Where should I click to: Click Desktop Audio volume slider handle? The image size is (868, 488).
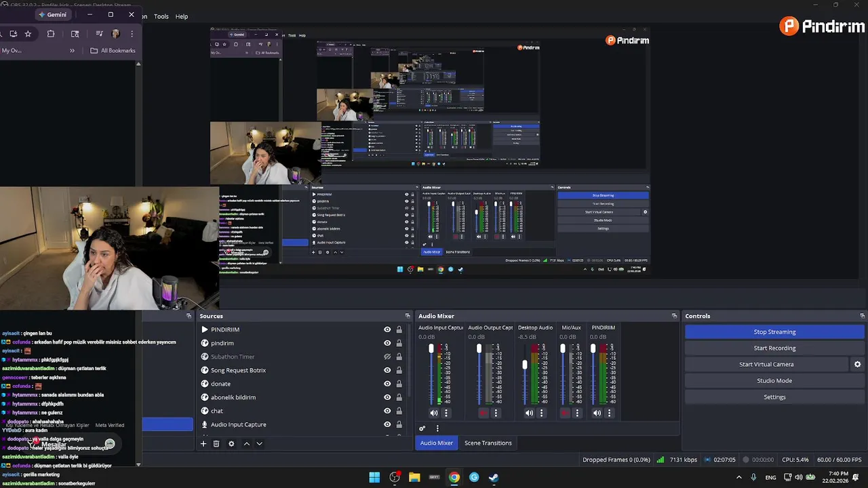524,365
